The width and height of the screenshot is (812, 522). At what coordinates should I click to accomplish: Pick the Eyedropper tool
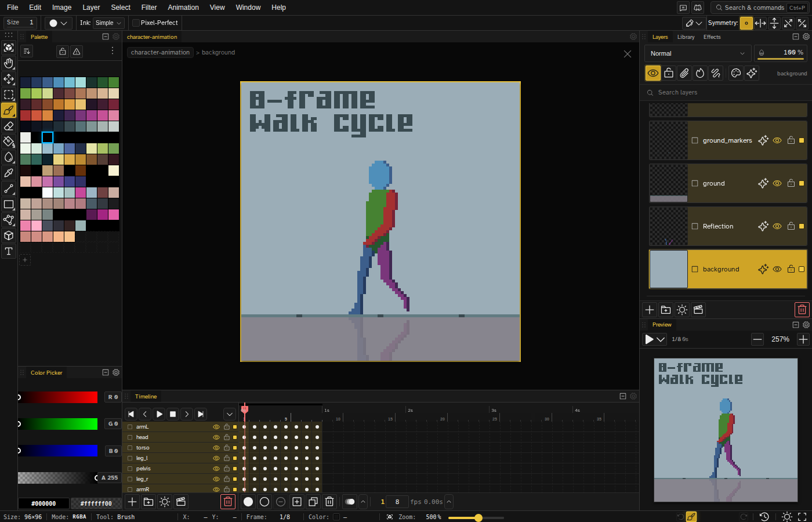point(9,173)
